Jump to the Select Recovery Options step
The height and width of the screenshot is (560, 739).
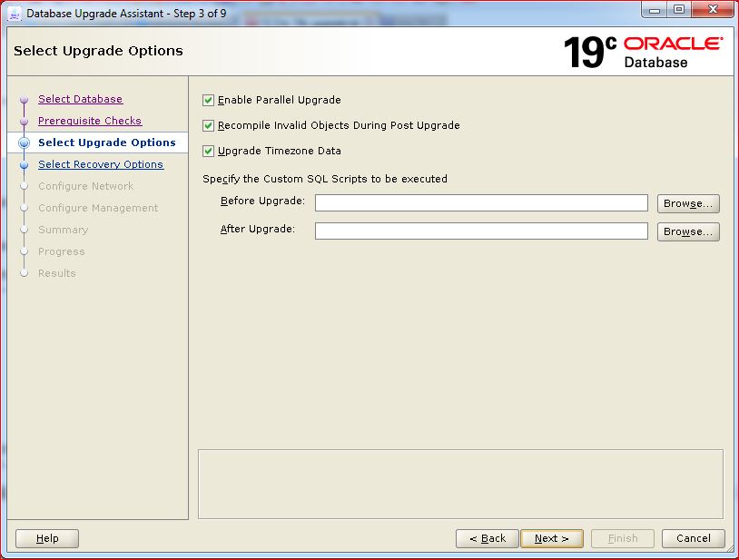tap(101, 164)
